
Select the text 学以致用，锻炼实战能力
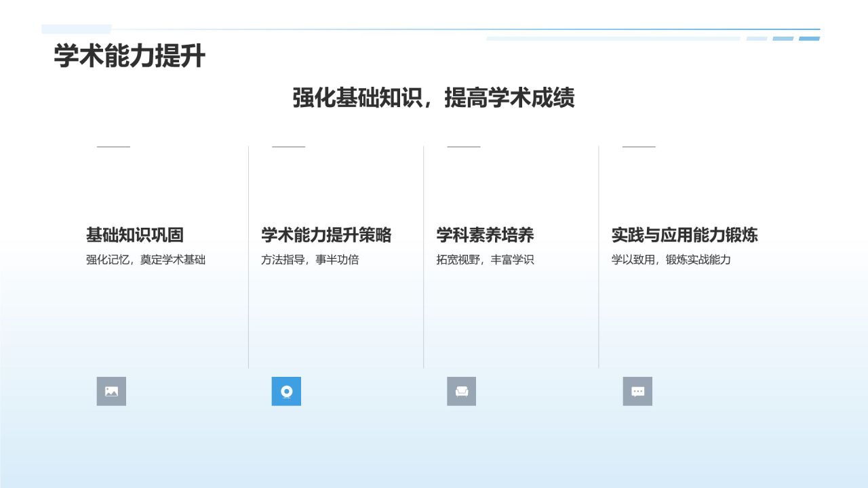671,260
